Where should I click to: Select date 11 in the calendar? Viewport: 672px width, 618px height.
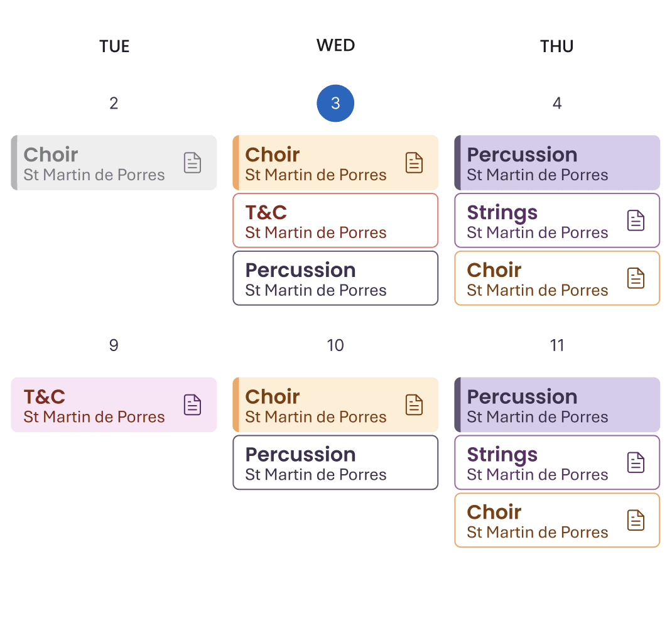tap(557, 345)
